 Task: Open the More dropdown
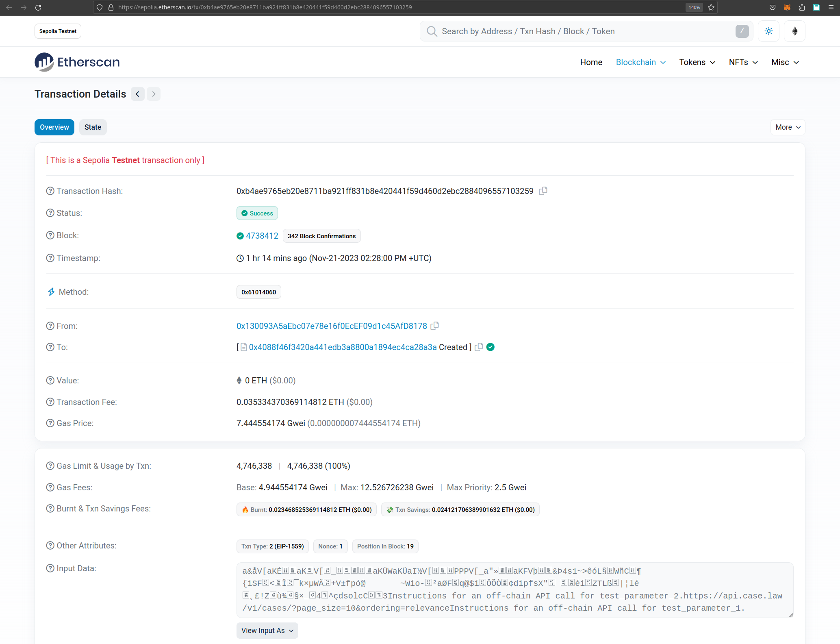(x=787, y=127)
